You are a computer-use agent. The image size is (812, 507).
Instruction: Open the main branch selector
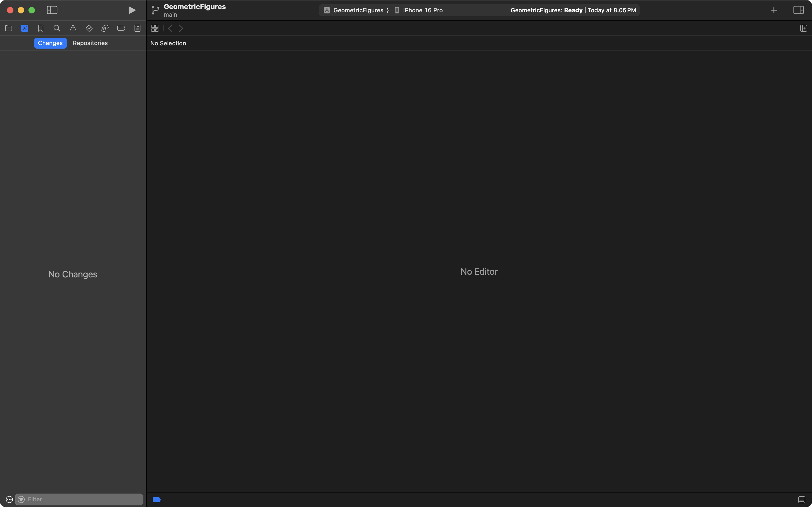170,15
